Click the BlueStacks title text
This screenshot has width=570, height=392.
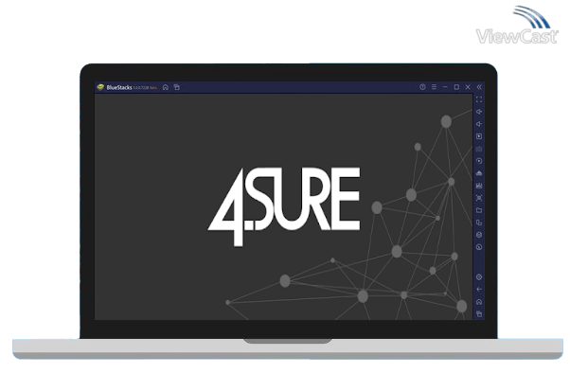point(119,87)
